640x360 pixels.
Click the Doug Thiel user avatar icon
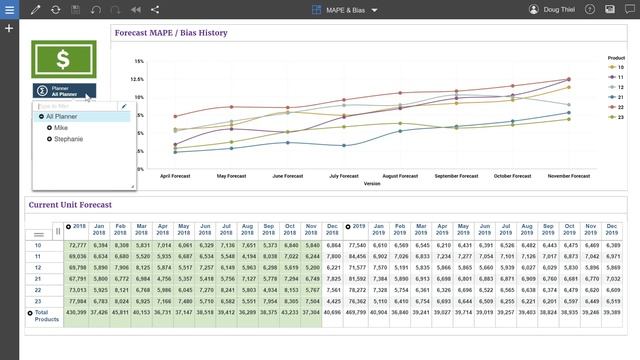[533, 9]
